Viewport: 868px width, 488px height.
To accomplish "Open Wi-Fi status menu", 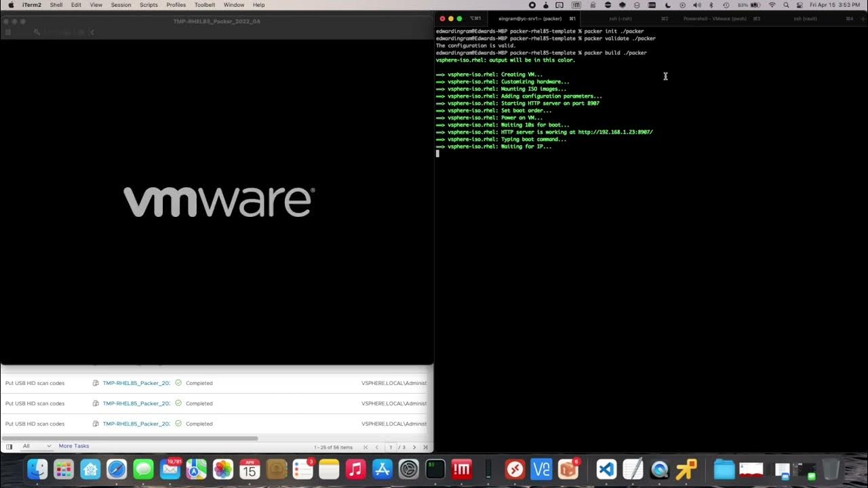I will click(772, 5).
